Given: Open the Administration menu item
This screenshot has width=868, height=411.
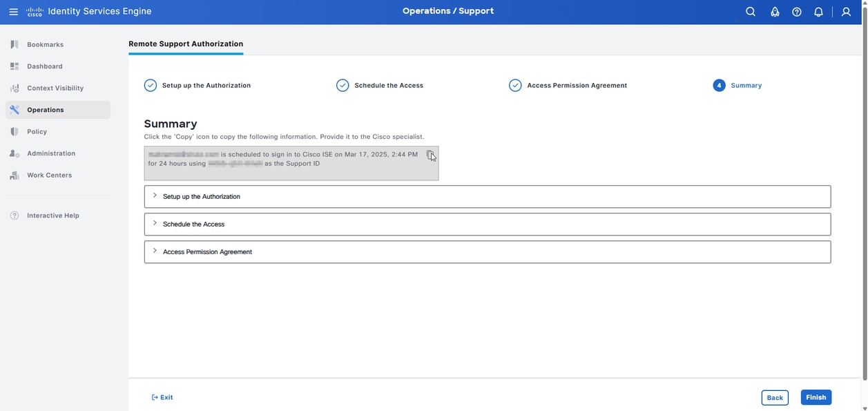Looking at the screenshot, I should [52, 153].
